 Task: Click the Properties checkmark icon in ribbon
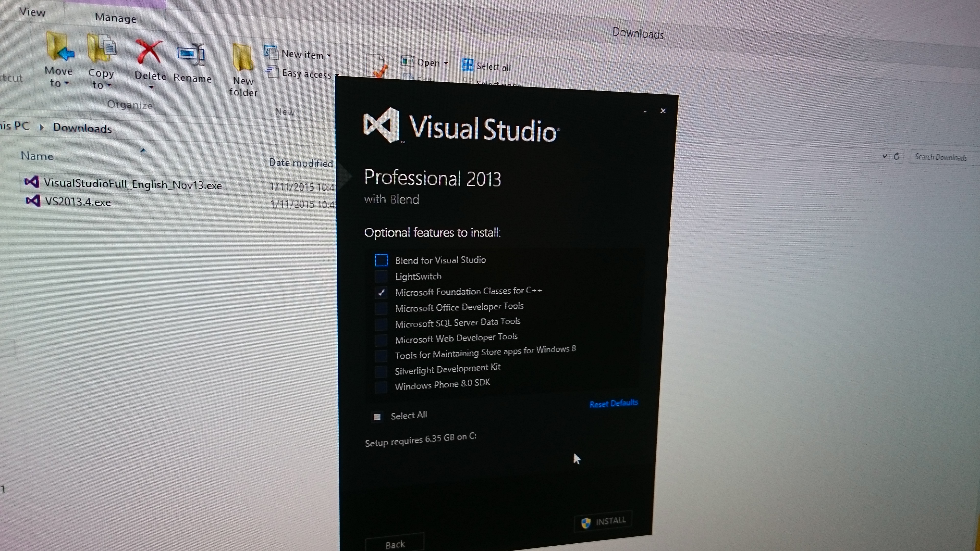coord(377,66)
